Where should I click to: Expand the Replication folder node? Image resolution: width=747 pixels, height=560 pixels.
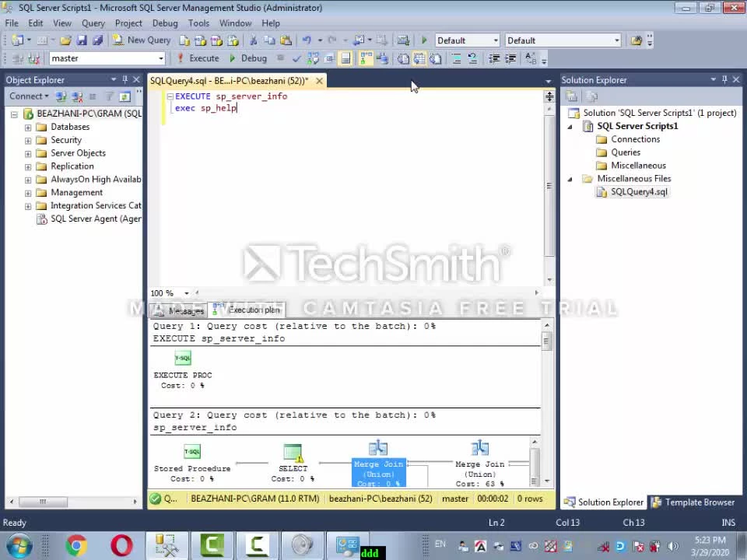[x=28, y=166]
